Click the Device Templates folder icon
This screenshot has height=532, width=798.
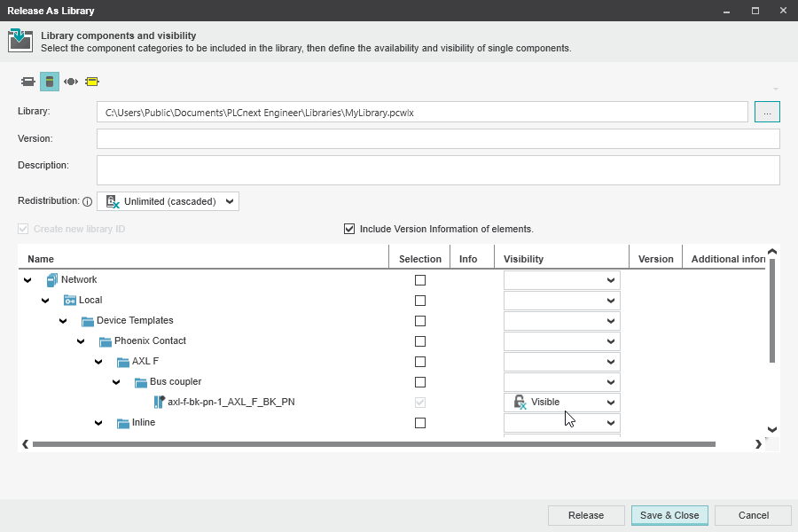coord(88,321)
